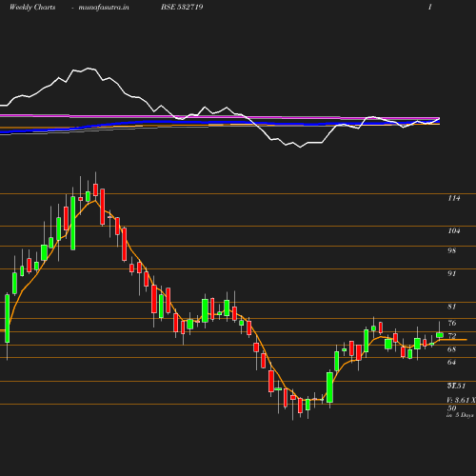Click the '64' price axis label

pos(451,362)
